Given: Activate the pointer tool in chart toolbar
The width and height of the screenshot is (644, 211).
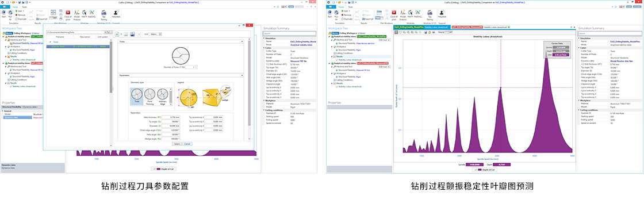Looking at the screenshot, I should pyautogui.click(x=396, y=32).
